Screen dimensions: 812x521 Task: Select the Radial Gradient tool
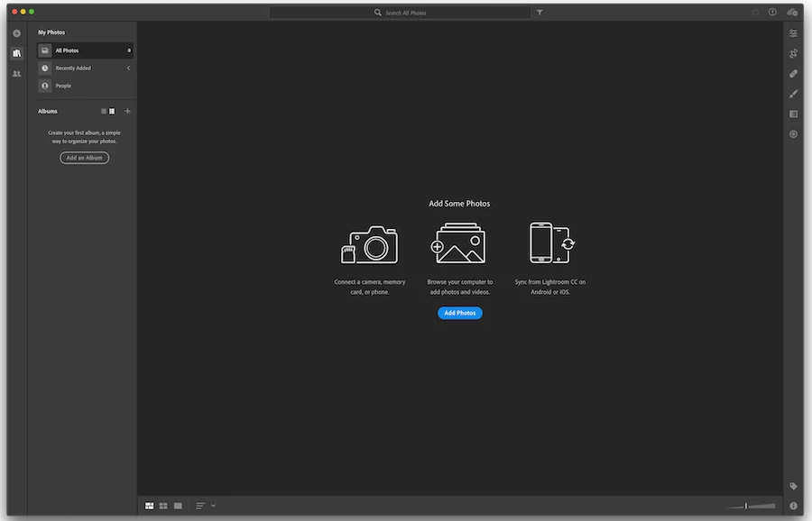pos(793,134)
